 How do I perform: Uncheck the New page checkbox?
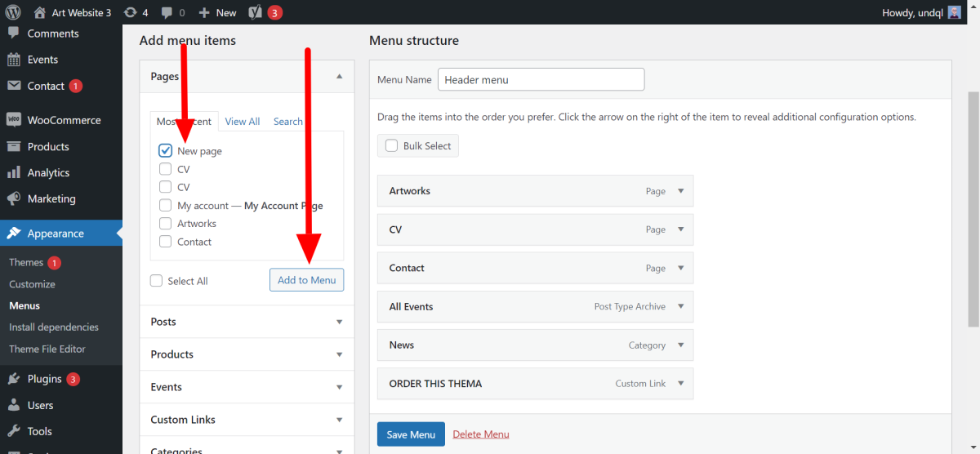click(x=166, y=151)
